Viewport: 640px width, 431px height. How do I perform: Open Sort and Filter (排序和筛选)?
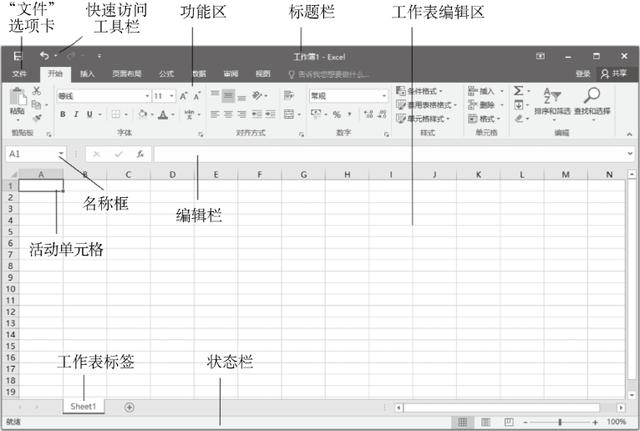(552, 102)
